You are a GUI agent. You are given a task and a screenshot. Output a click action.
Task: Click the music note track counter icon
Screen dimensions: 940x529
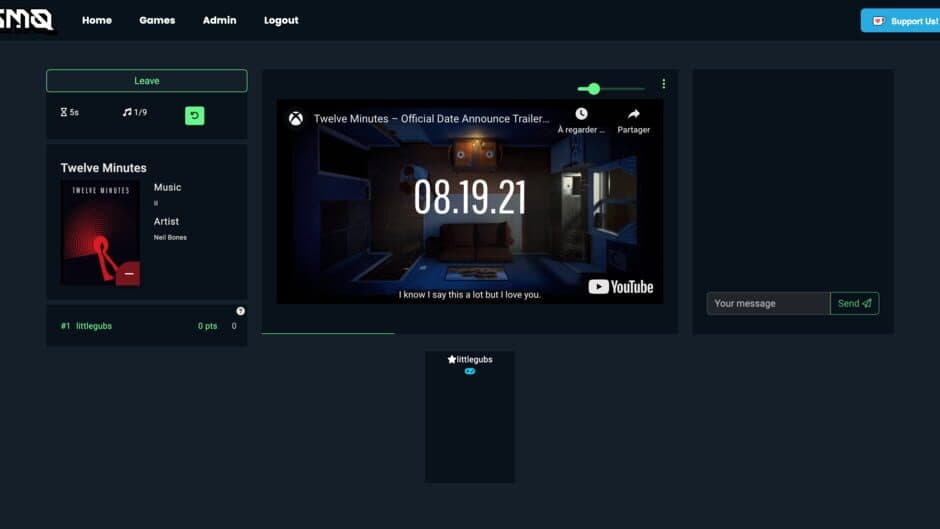(x=126, y=112)
